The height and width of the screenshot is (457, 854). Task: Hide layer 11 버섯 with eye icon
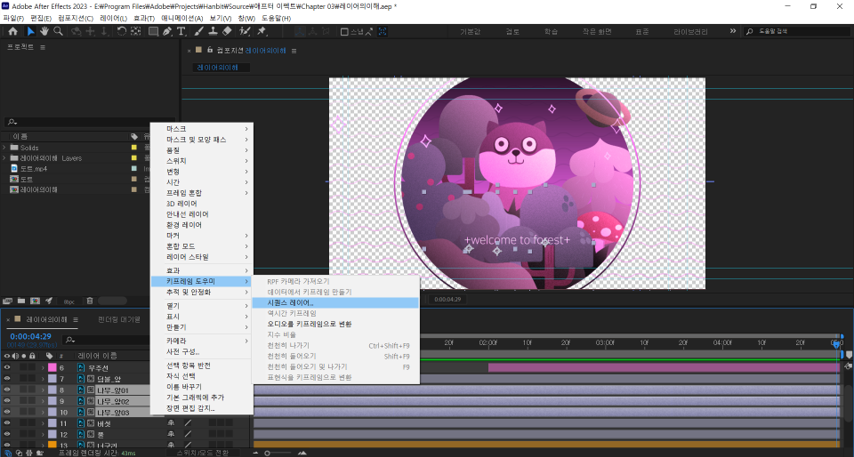[7, 423]
